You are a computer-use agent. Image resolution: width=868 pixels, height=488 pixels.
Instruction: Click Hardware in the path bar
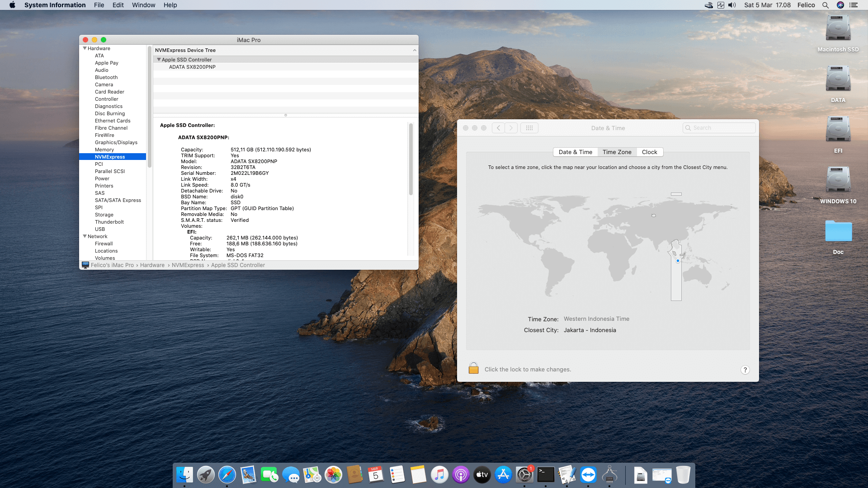pos(152,265)
